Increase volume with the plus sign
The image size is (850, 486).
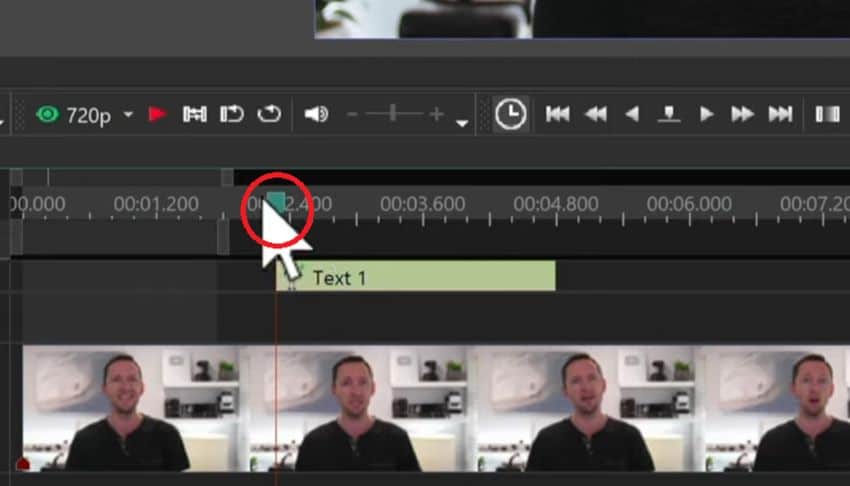tap(436, 114)
